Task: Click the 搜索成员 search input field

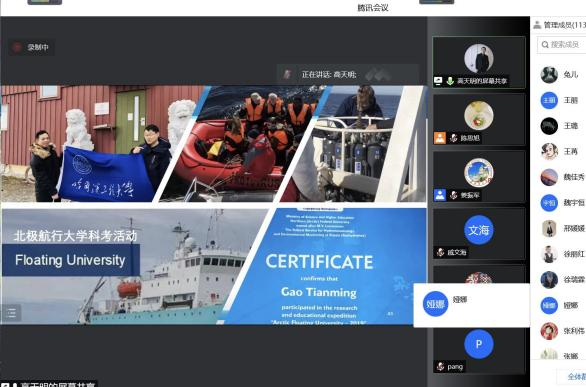Action: [x=562, y=45]
